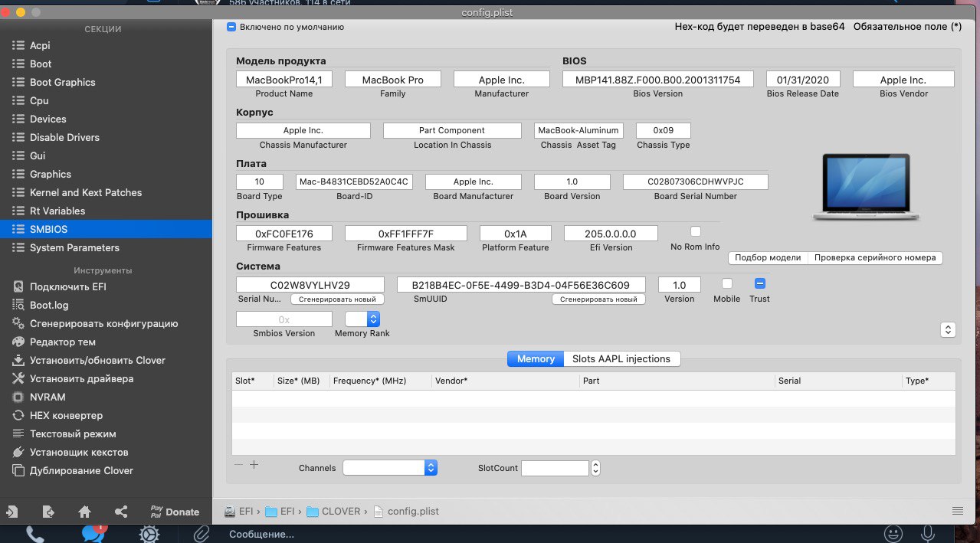Click the MacBook laptop thumbnail
The image size is (980, 543).
(x=864, y=188)
